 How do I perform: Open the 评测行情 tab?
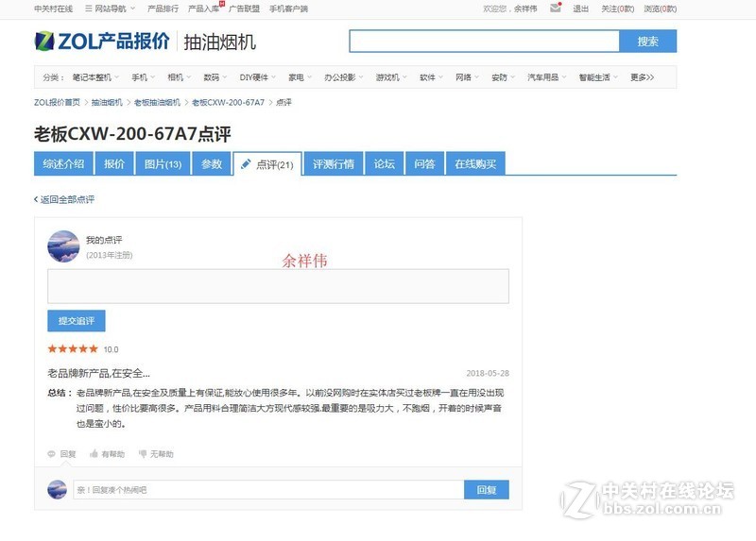(x=334, y=163)
